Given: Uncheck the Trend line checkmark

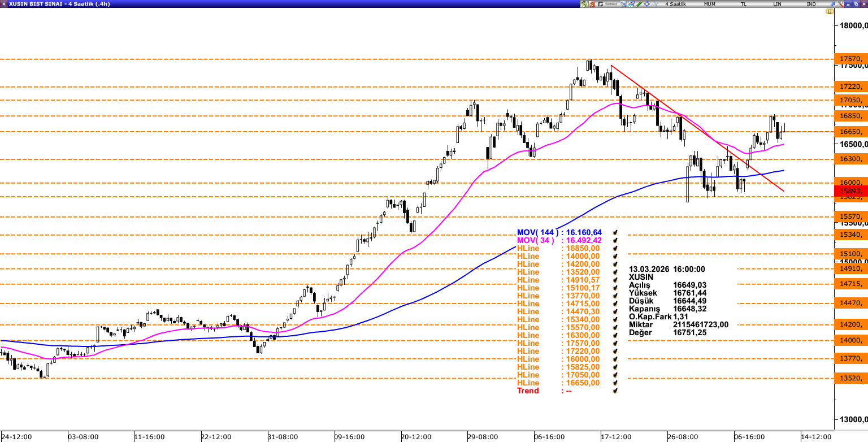Looking at the screenshot, I should coord(615,391).
